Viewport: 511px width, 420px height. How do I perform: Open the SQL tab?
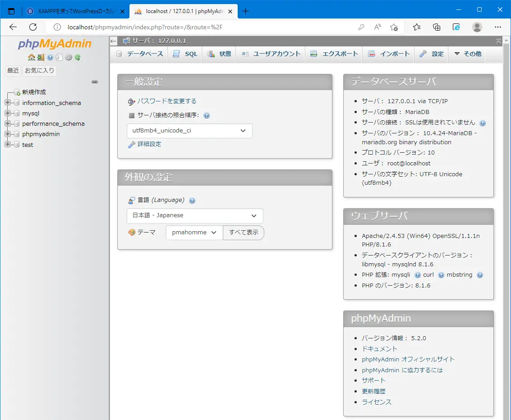185,54
